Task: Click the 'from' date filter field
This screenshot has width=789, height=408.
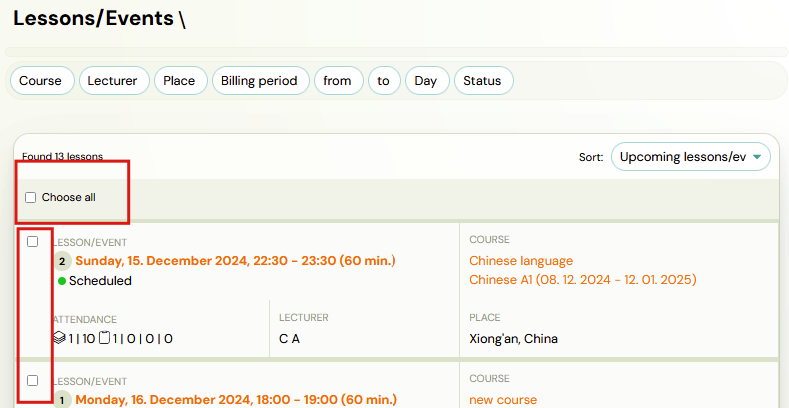Action: coord(338,81)
